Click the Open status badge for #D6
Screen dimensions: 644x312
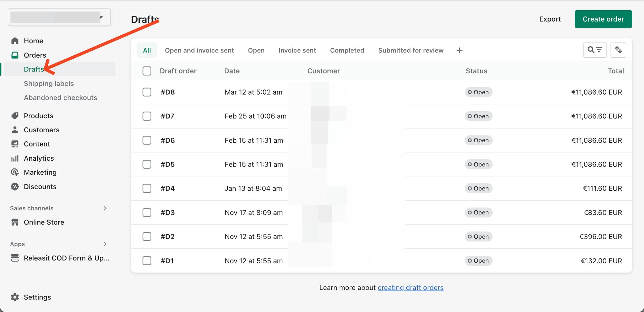pos(478,140)
